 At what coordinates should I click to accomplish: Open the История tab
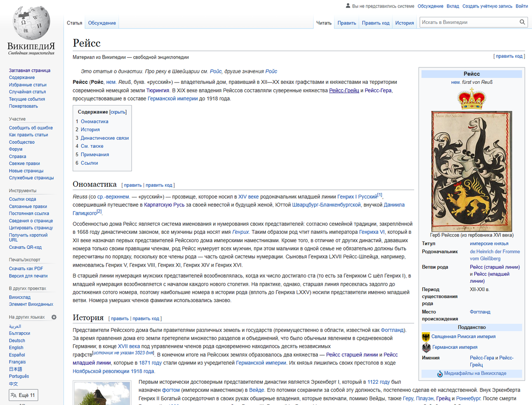[x=405, y=23]
